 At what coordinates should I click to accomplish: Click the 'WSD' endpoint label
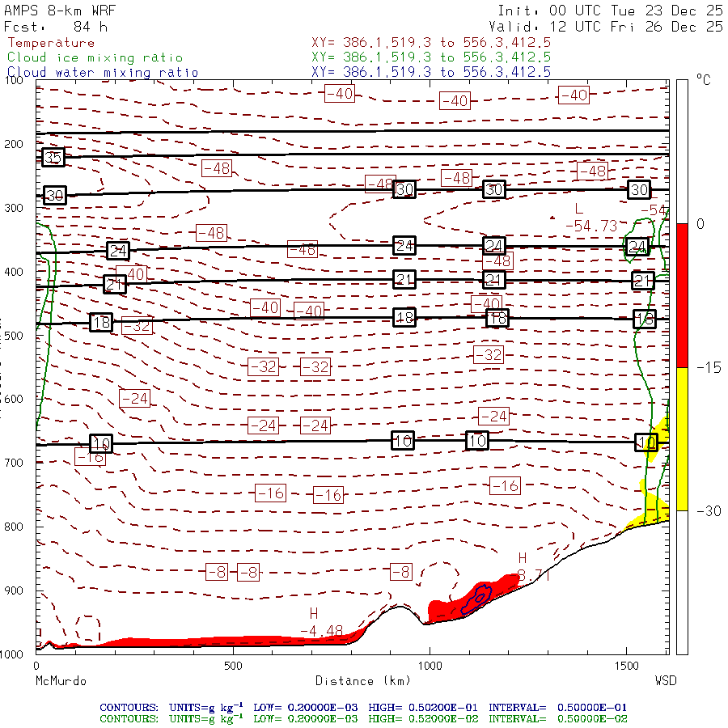coord(666,681)
